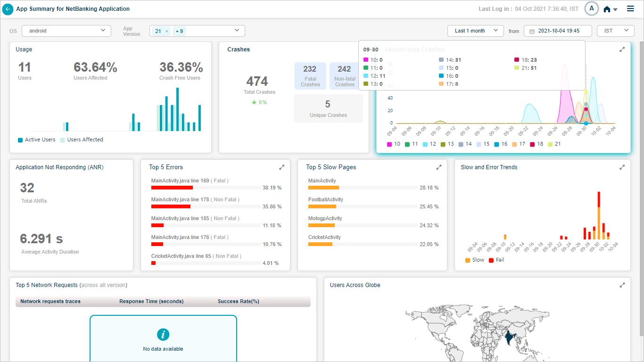Click the tallest bar in trends chart
The height and width of the screenshot is (362, 644).
point(599,216)
